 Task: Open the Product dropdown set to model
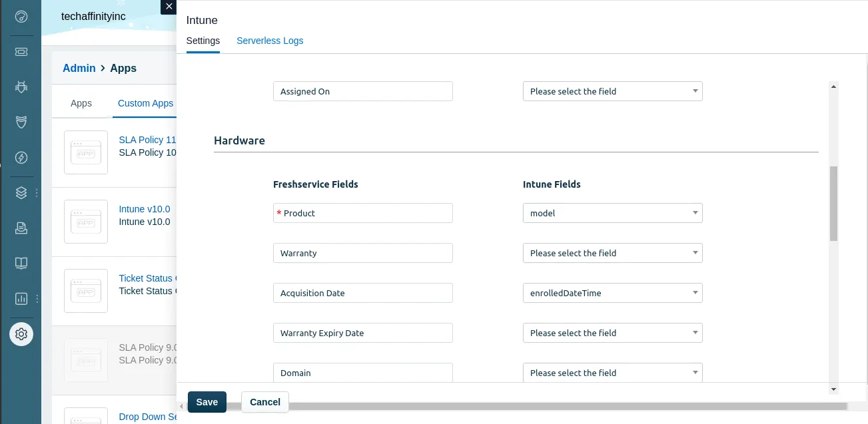click(x=613, y=213)
